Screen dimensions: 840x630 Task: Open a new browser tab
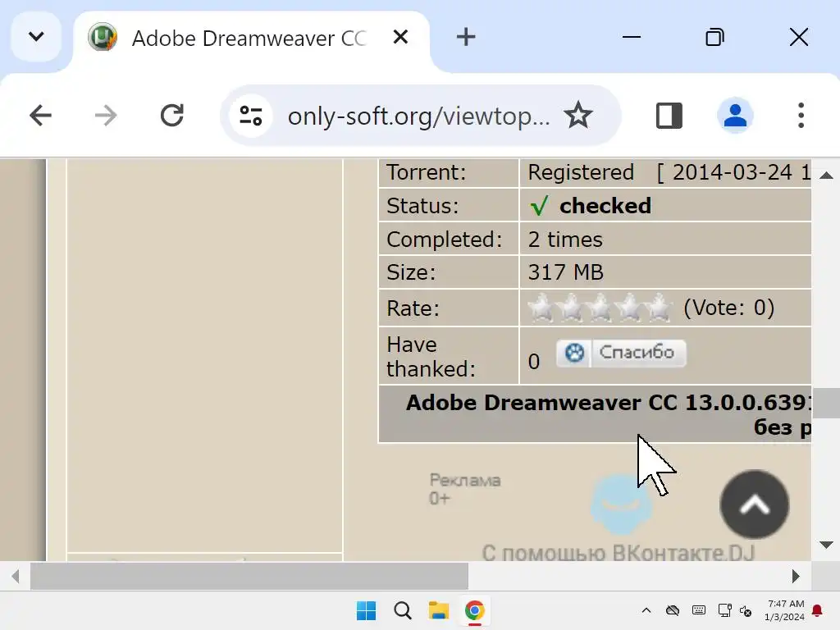click(466, 37)
